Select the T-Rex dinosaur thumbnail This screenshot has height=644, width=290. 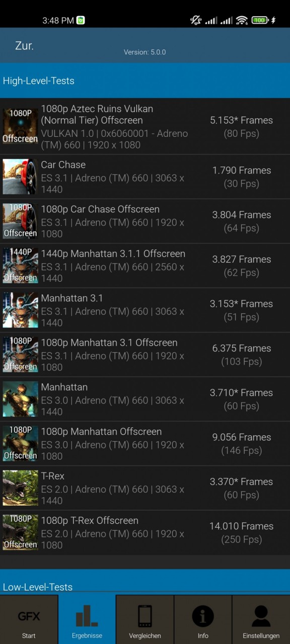[x=20, y=488]
